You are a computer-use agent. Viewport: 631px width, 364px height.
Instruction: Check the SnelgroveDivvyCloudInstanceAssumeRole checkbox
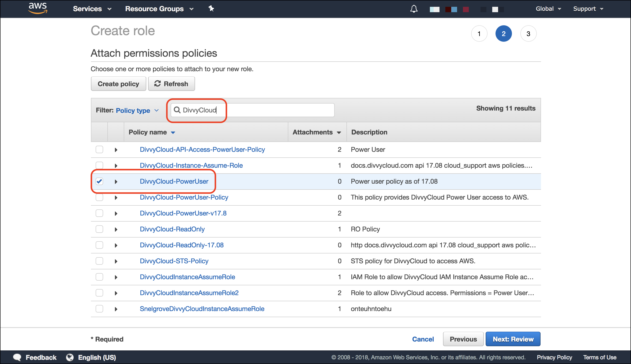tap(99, 309)
